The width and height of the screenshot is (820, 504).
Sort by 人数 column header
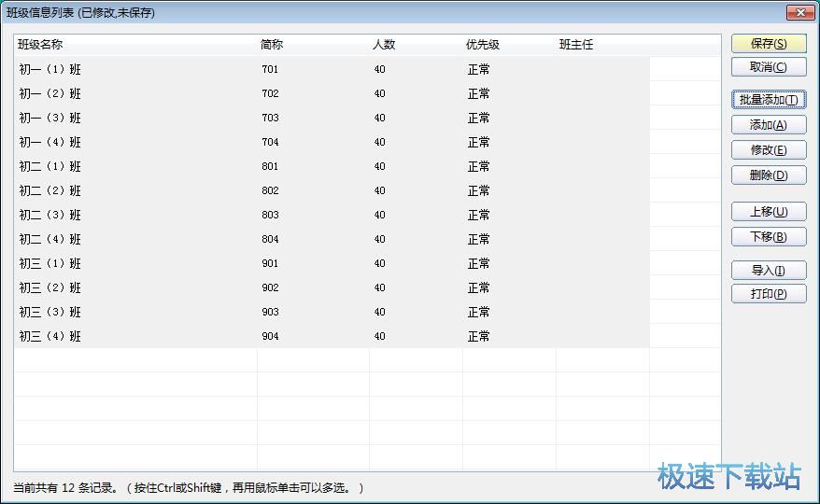(416, 45)
